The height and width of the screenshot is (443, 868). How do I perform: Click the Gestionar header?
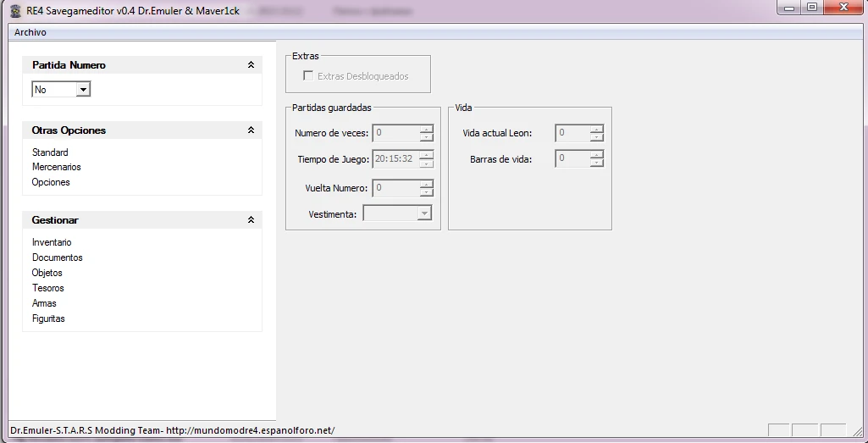142,220
